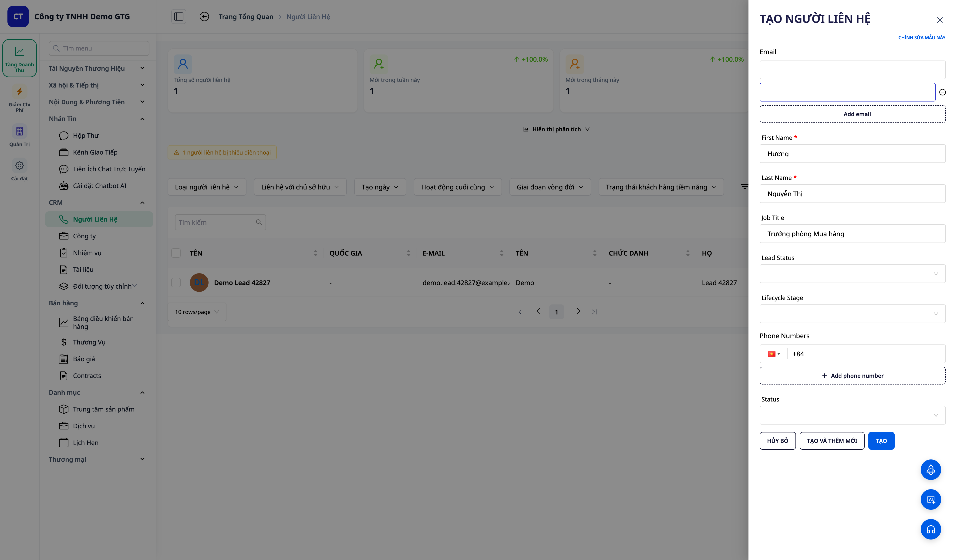Go to the next page arrow

[x=578, y=311]
